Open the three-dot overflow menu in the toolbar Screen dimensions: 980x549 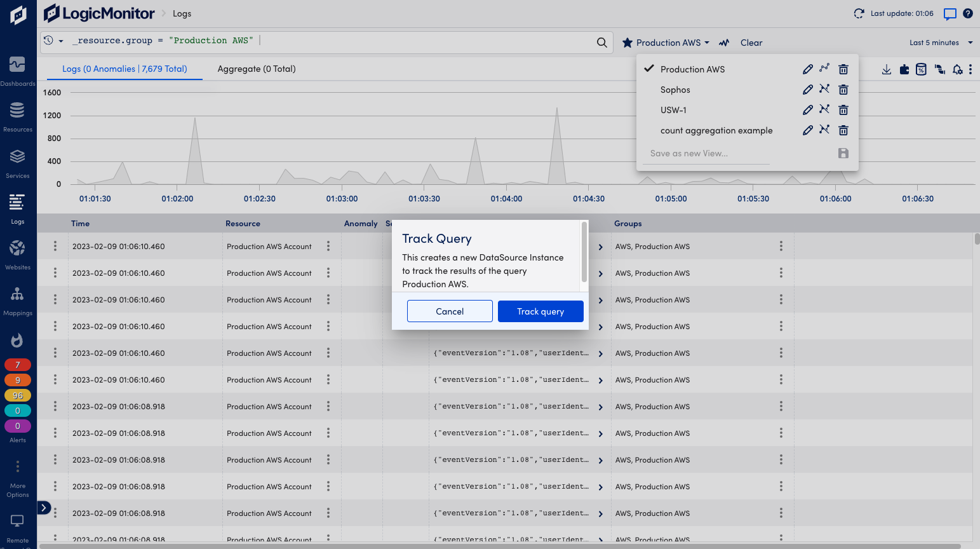click(972, 69)
